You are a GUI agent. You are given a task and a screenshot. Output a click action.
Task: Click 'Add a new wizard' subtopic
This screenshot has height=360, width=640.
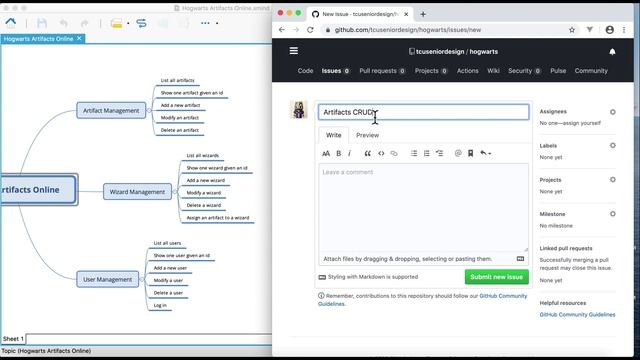tap(206, 180)
